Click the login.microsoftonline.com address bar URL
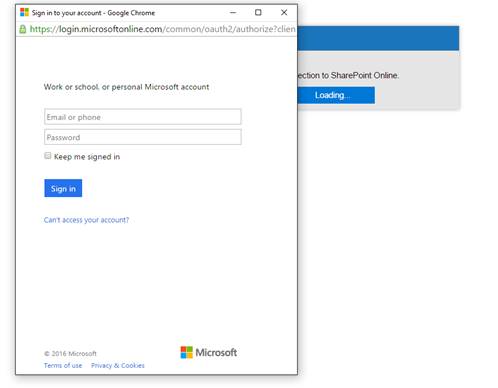Viewport: 498px width, 388px height. [x=162, y=29]
